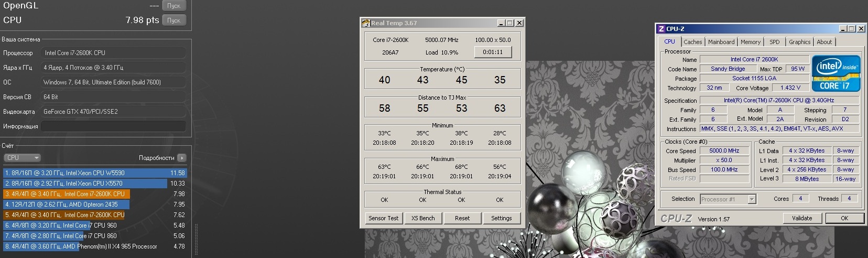Click the CPU-Z title bar icon
The height and width of the screenshot is (258, 868).
tap(661, 29)
